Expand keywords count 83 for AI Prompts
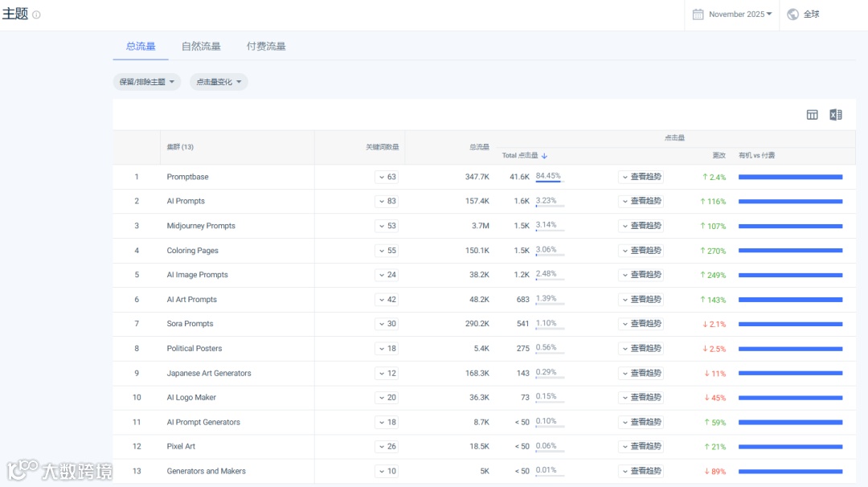The width and height of the screenshot is (868, 487). pos(387,201)
